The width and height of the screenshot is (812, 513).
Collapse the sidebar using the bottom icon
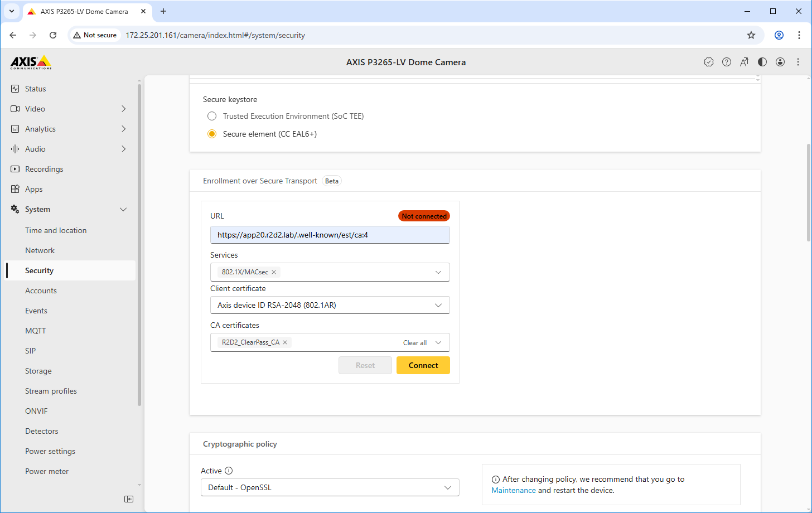129,499
